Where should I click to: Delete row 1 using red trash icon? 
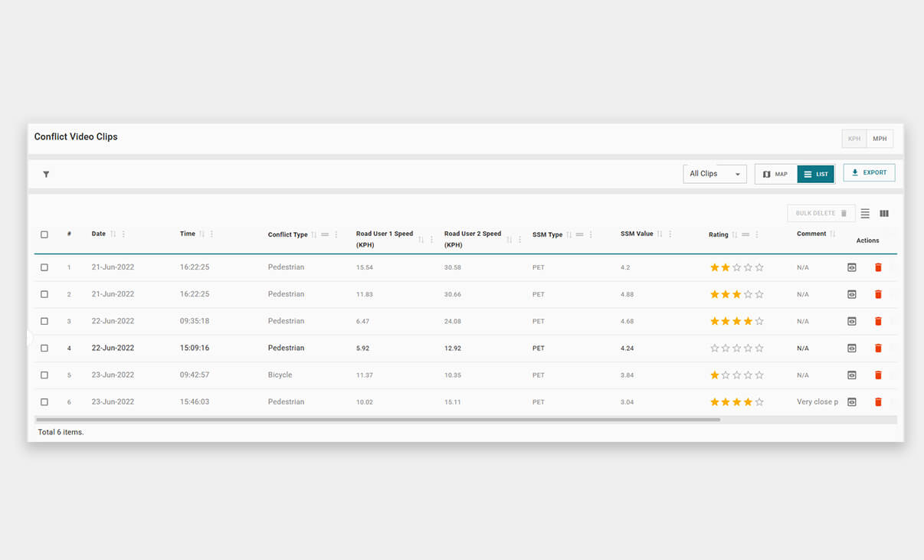[x=878, y=267]
